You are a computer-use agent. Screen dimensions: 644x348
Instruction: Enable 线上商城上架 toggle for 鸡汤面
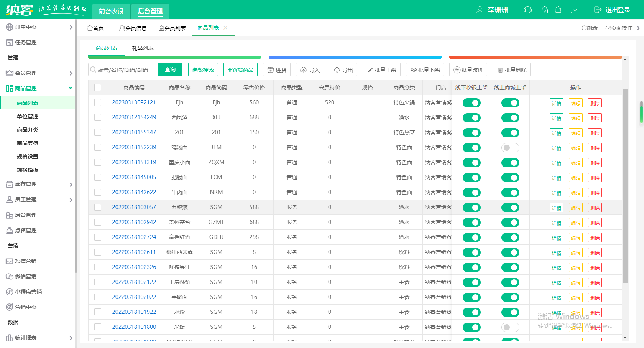tap(510, 148)
